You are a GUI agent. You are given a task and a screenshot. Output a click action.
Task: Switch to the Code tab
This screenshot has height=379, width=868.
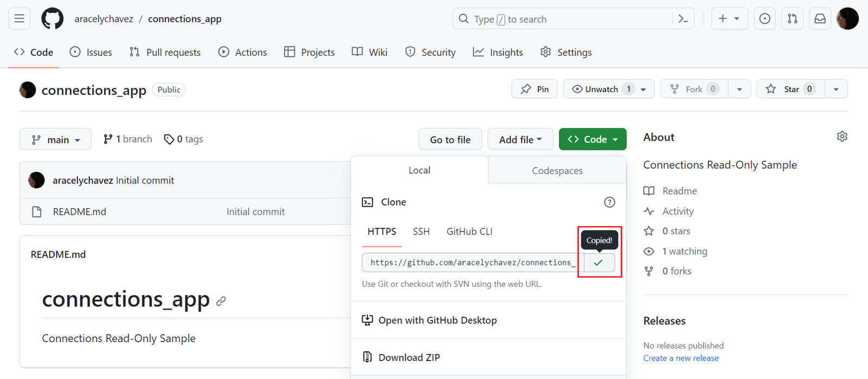(x=34, y=52)
